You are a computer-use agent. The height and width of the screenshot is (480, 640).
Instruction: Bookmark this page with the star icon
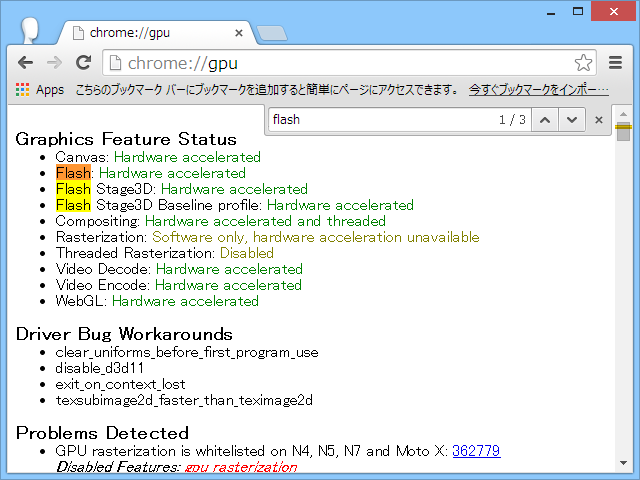tap(583, 63)
